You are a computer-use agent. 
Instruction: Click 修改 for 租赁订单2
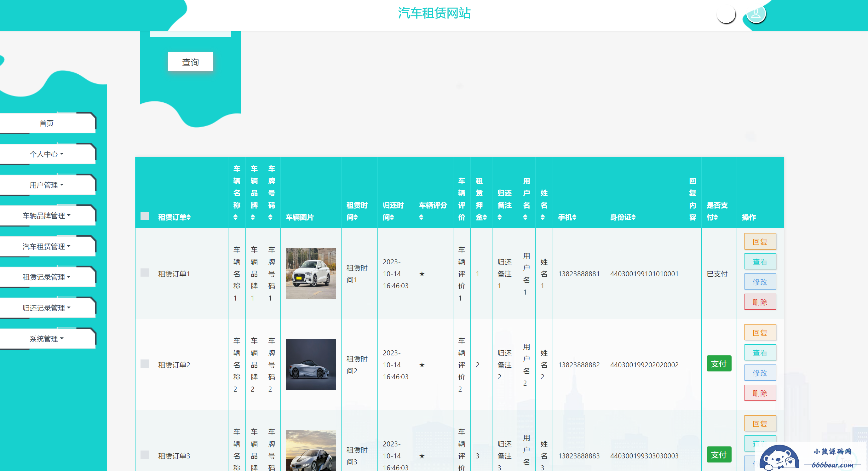pyautogui.click(x=760, y=373)
